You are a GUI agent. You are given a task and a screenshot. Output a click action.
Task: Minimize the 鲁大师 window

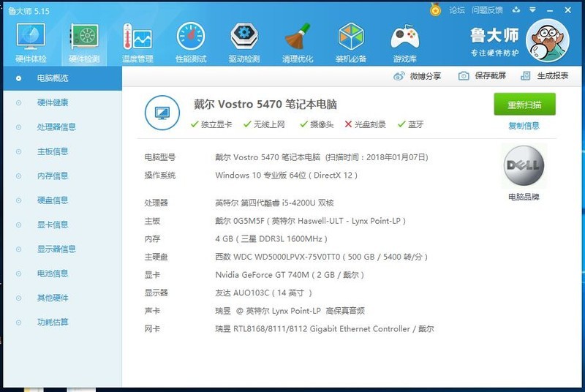(550, 10)
